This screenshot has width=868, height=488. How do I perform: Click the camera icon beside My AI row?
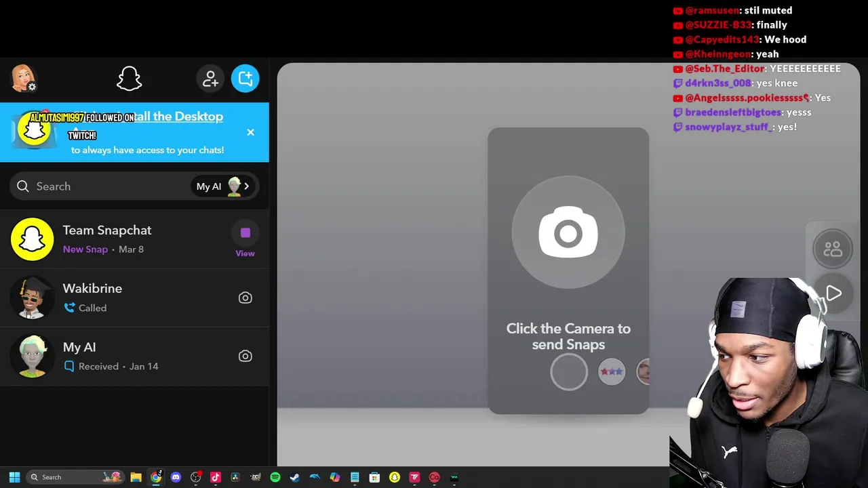click(x=245, y=356)
